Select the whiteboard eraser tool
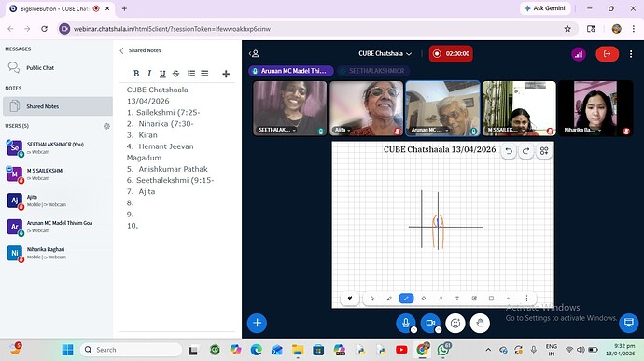 pyautogui.click(x=424, y=299)
